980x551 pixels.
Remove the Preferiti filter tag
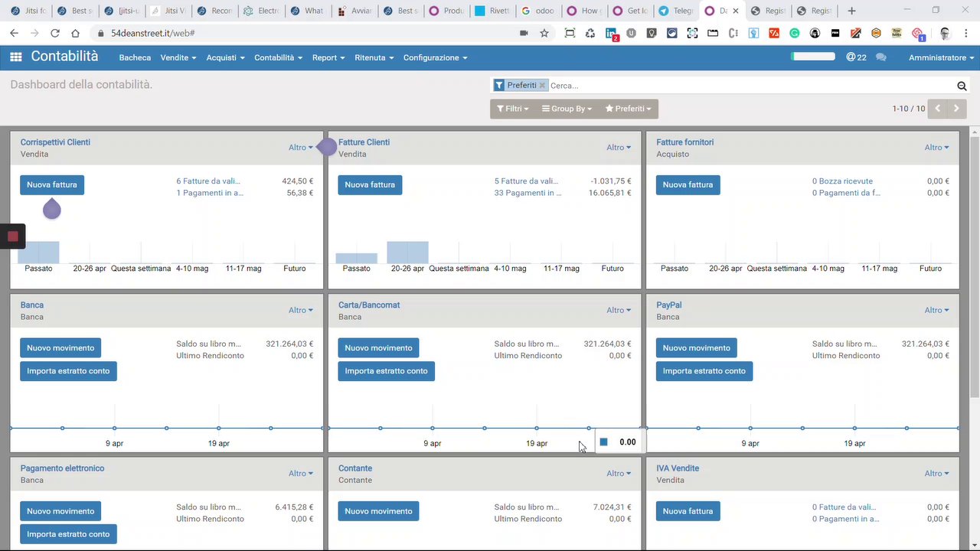542,86
